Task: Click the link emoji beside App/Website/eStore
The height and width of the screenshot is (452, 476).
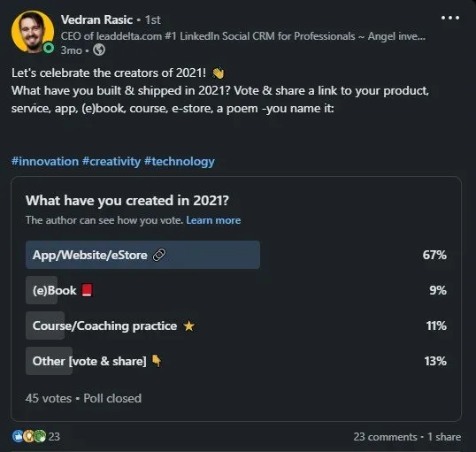Action: click(159, 255)
